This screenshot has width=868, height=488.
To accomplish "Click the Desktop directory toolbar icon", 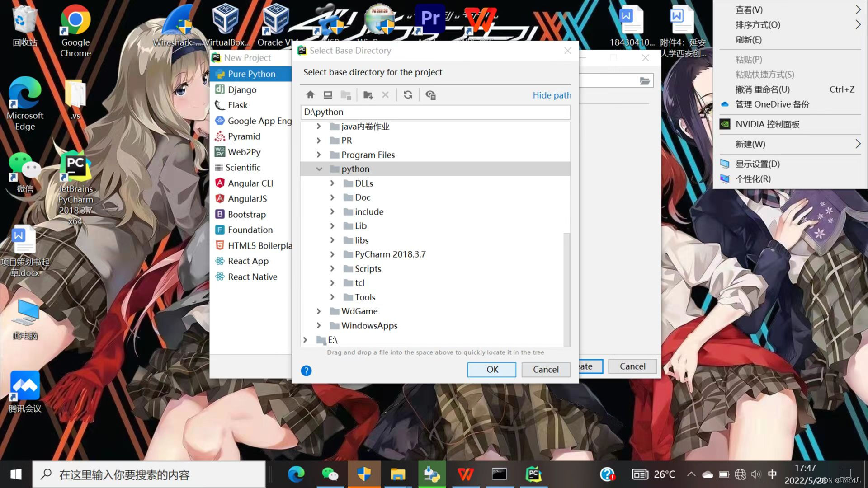I will (328, 95).
